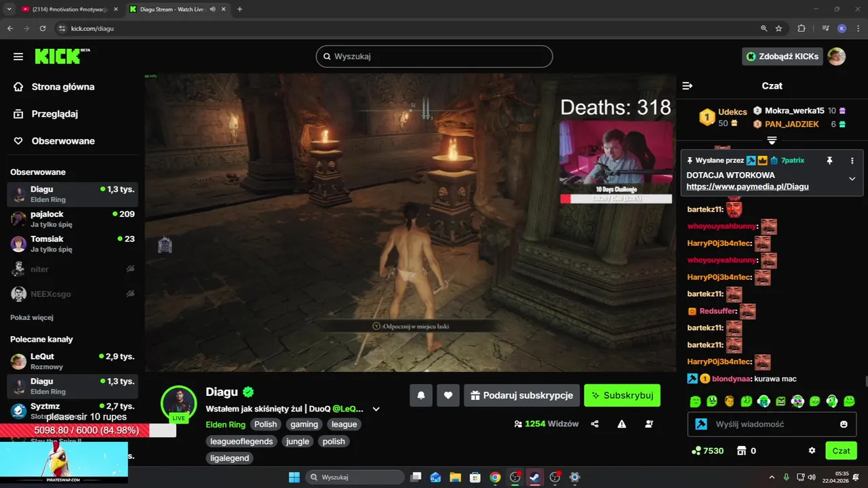Open user profile avatar in top right
This screenshot has height=488, width=868.
click(837, 56)
